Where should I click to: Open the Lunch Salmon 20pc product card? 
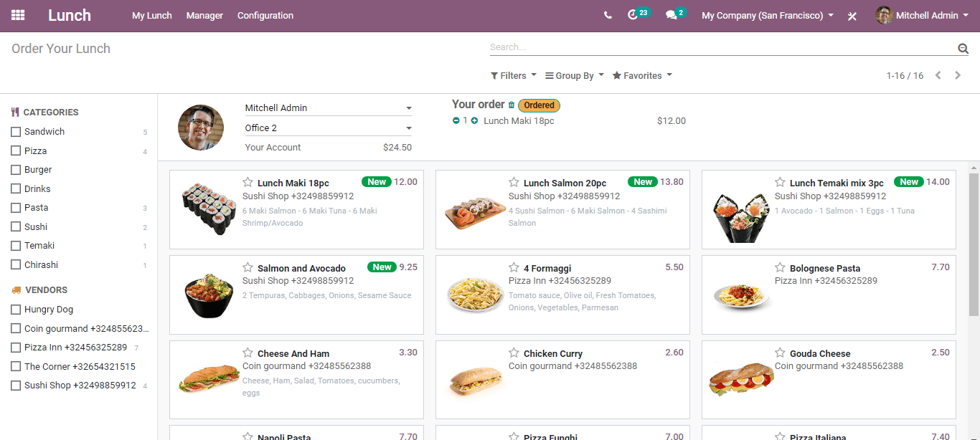(562, 209)
